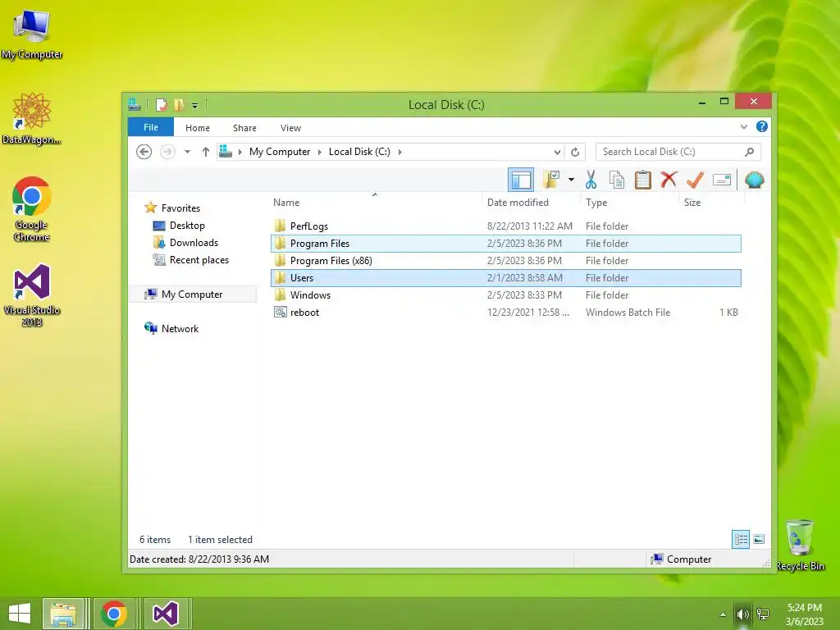Expand arrow after Local Disk (C:) breadcrumb
The height and width of the screenshot is (630, 840).
[x=399, y=152]
